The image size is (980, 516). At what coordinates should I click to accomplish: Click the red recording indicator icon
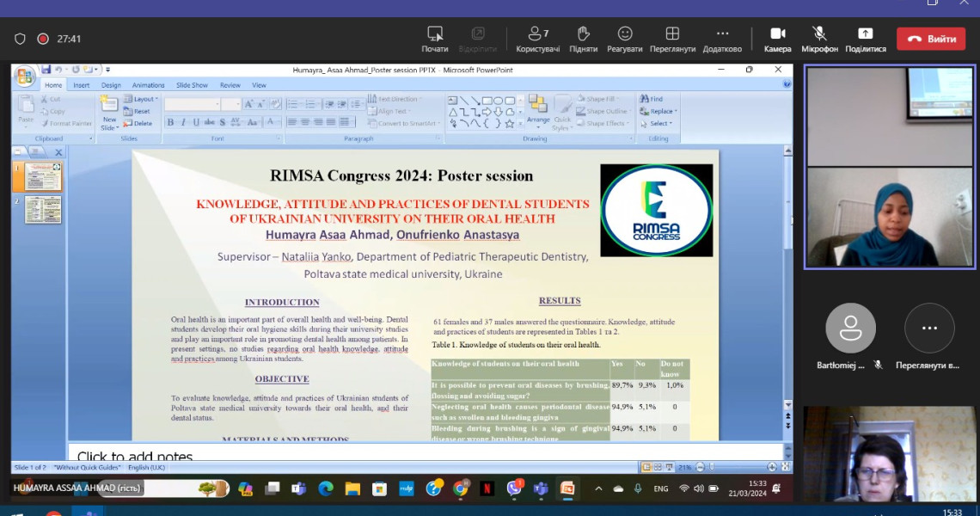click(x=42, y=39)
